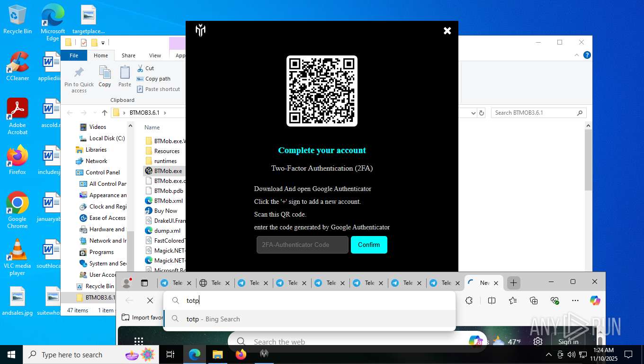This screenshot has width=644, height=364.
Task: Open Windows Start menu
Action: tap(11, 355)
